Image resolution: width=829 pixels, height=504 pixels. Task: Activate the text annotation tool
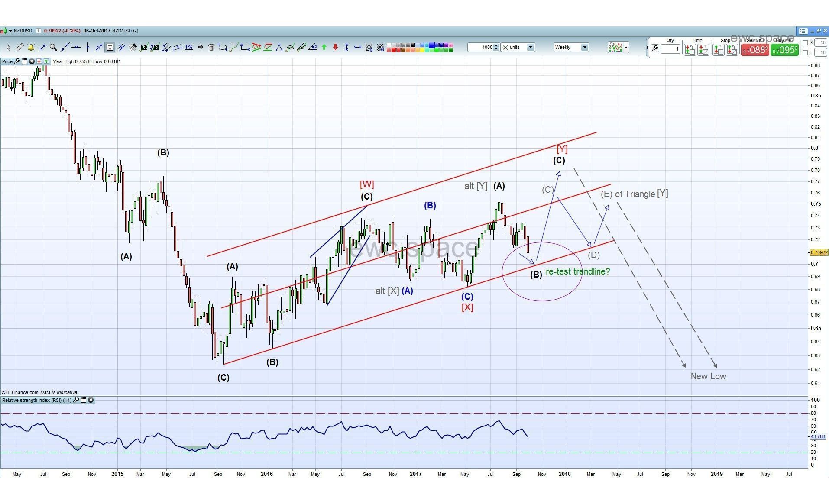(110, 47)
